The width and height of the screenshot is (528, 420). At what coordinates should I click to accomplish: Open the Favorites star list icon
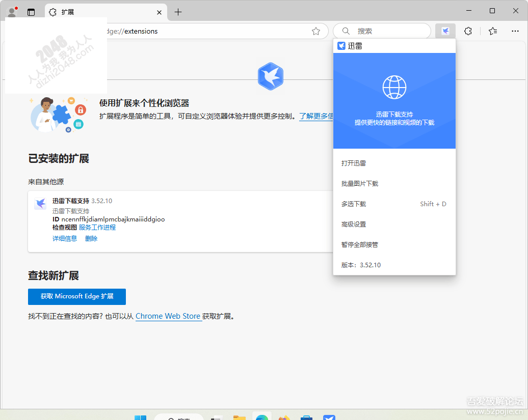click(492, 31)
